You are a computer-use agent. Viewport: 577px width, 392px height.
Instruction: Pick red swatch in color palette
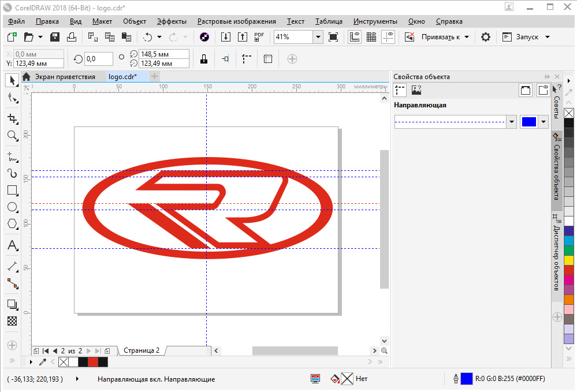569,270
